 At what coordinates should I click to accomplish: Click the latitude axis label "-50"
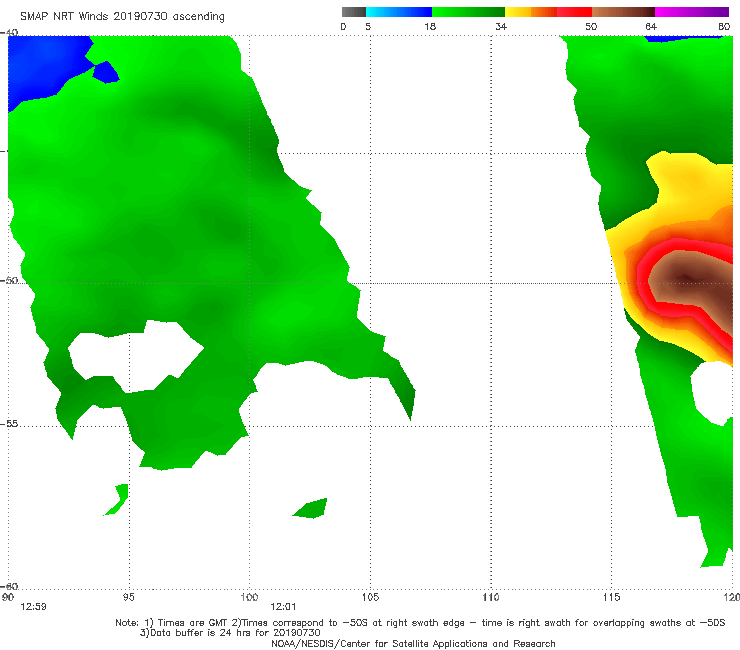(9, 280)
